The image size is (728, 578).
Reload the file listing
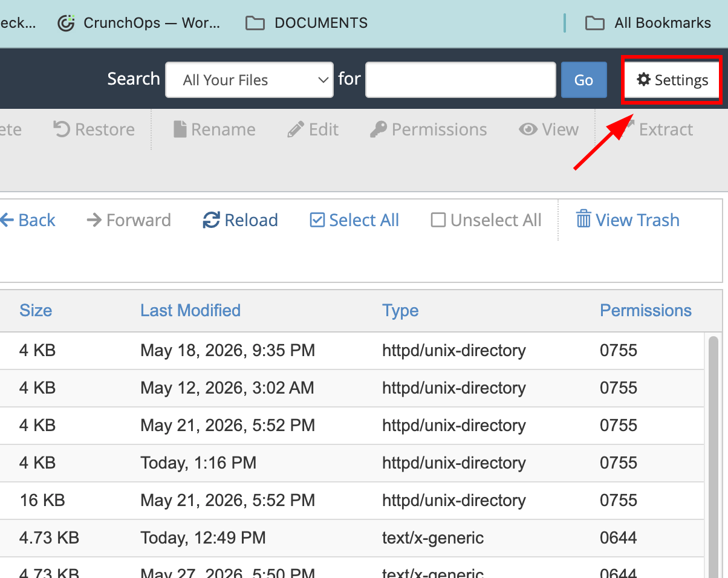tap(241, 220)
